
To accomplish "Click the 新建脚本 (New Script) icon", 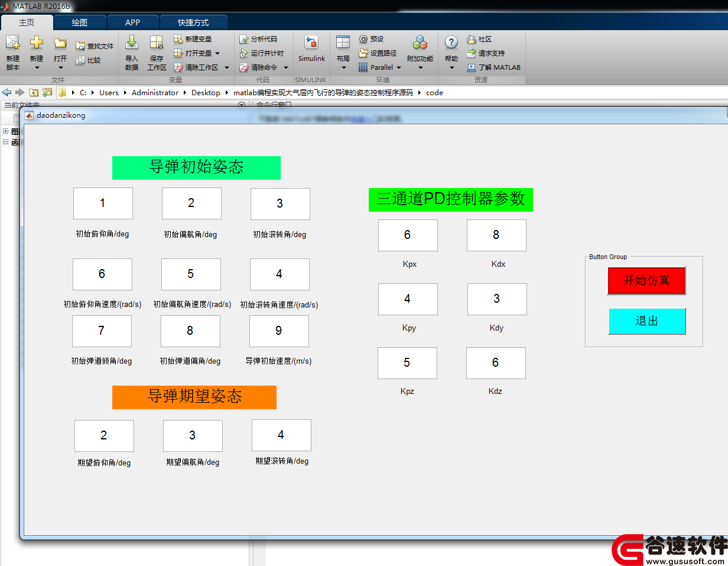I will pyautogui.click(x=12, y=43).
